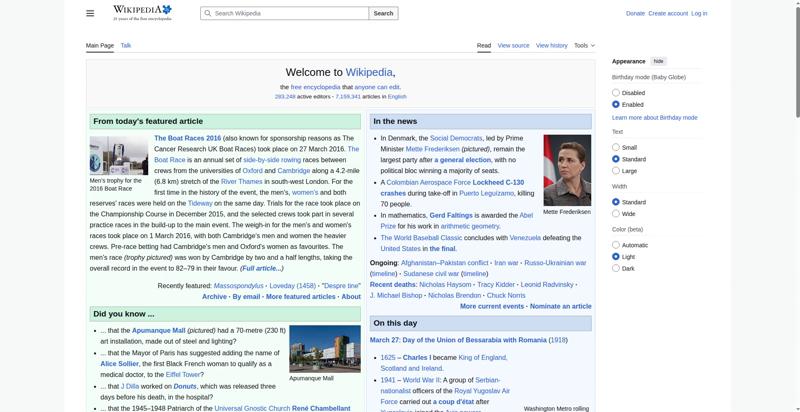This screenshot has width=800, height=412.
Task: Open the View history tab
Action: [x=551, y=45]
